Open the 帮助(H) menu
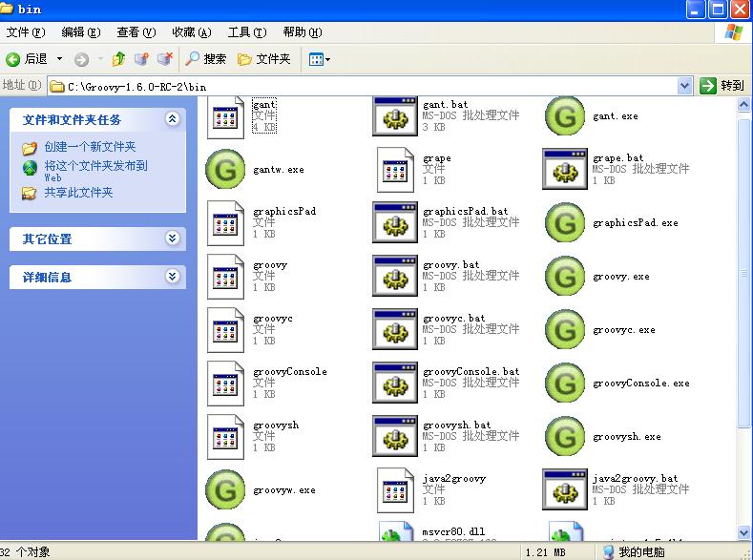Viewport: 753px width, 560px height. [303, 32]
